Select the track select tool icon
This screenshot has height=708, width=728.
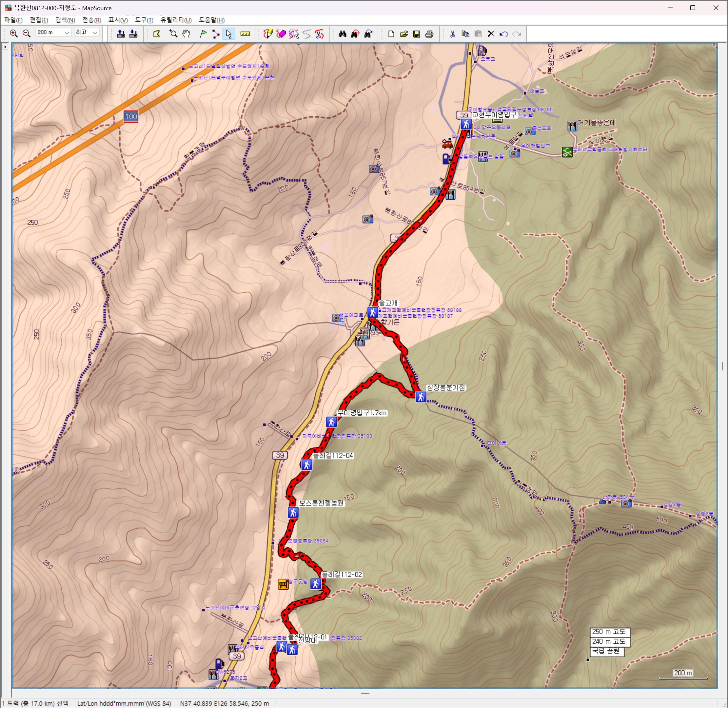click(294, 34)
